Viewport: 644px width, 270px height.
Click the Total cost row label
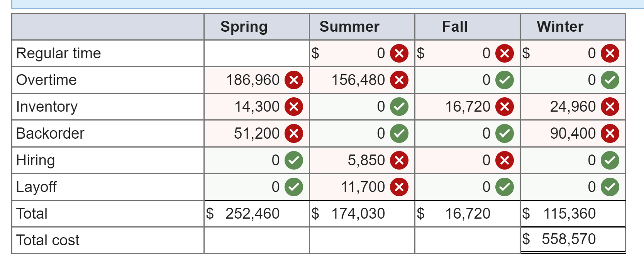(47, 240)
